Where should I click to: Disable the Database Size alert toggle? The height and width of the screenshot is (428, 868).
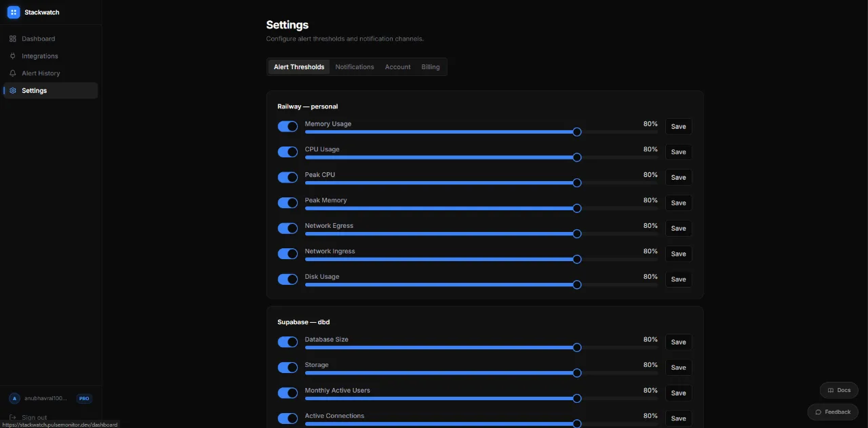coord(288,342)
